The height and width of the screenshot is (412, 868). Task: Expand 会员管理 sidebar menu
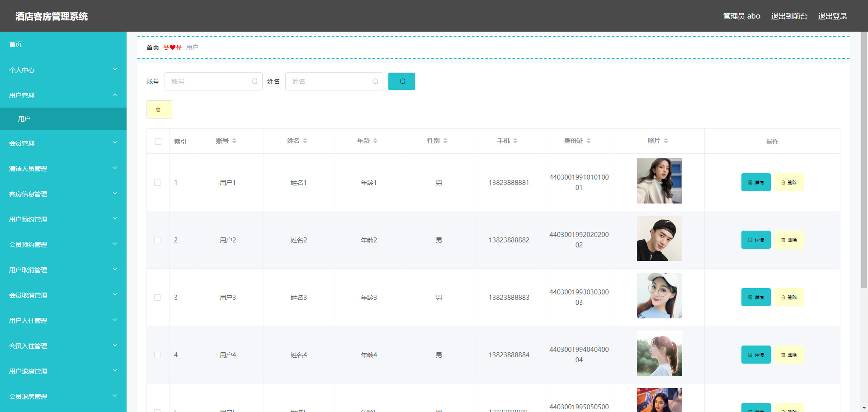click(x=63, y=143)
